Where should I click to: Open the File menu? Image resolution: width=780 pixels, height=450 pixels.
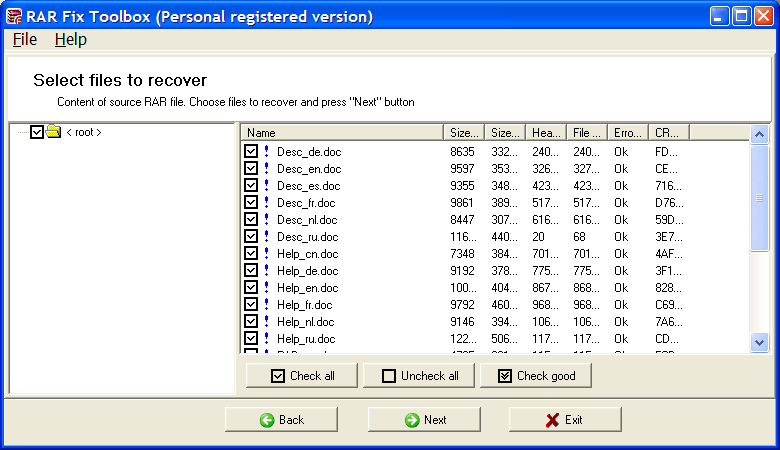[25, 39]
